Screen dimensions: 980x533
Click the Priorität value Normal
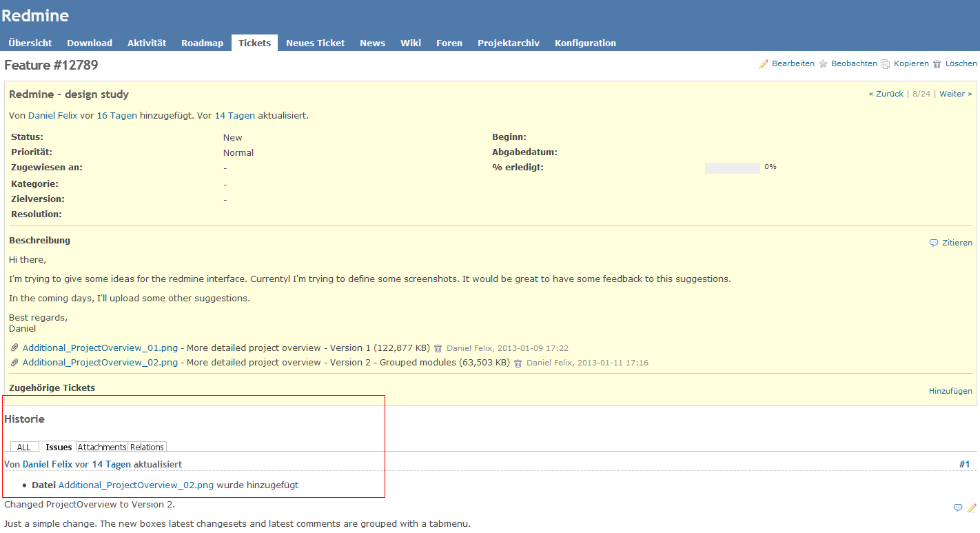(x=238, y=153)
